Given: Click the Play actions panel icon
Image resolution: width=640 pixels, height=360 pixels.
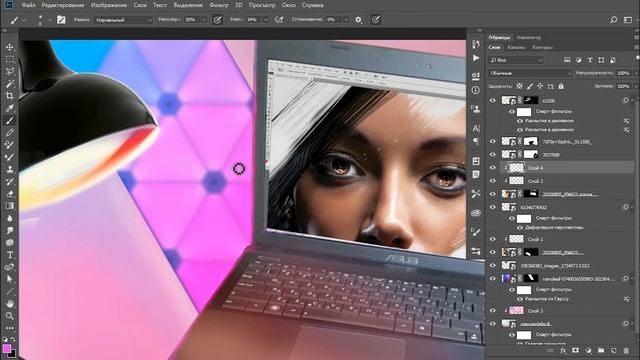Looking at the screenshot, I should pyautogui.click(x=476, y=58).
